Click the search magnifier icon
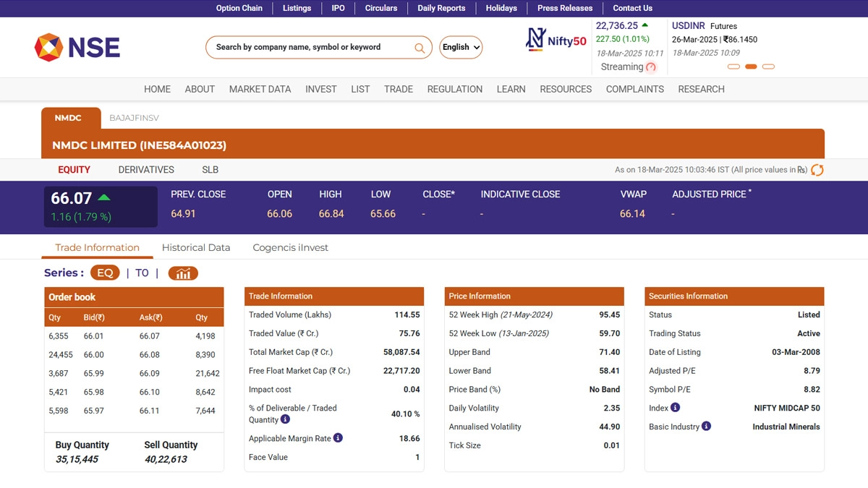Screen dimensions: 868x488 point(420,48)
